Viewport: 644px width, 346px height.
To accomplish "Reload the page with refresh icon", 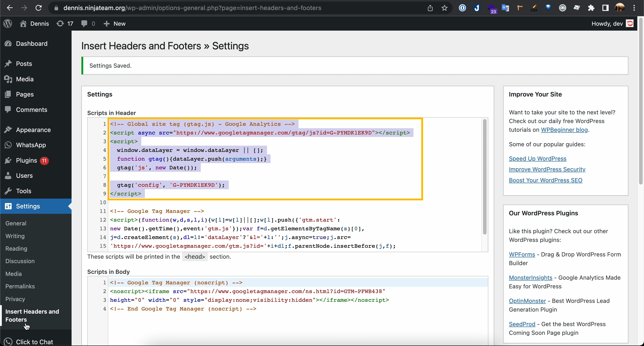I will tap(38, 8).
